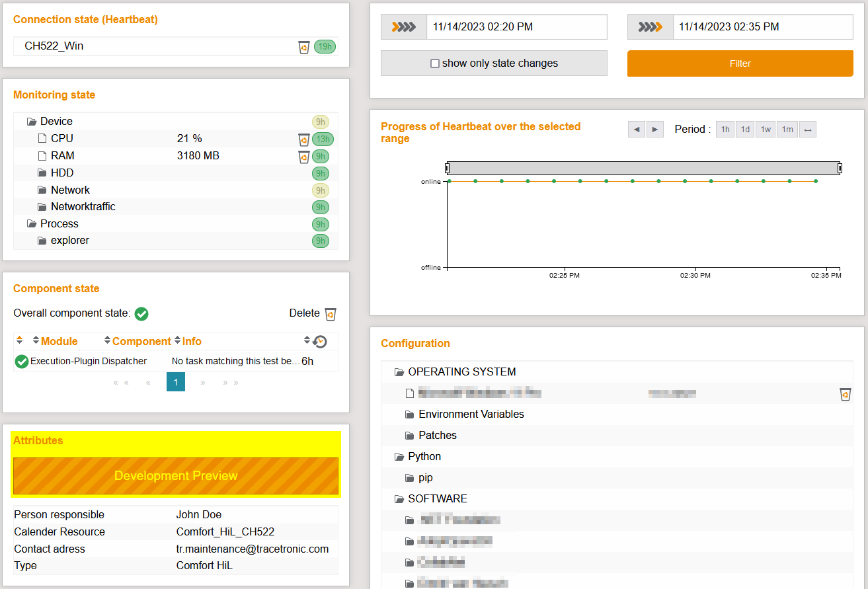Enable show only state changes checkbox
Screen dimensions: 868x589
click(x=435, y=63)
